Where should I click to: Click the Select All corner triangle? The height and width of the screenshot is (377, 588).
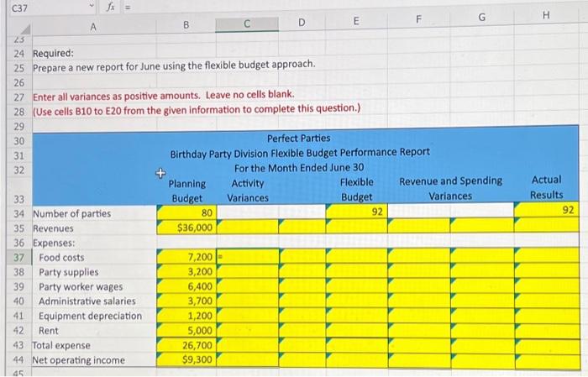click(x=24, y=29)
